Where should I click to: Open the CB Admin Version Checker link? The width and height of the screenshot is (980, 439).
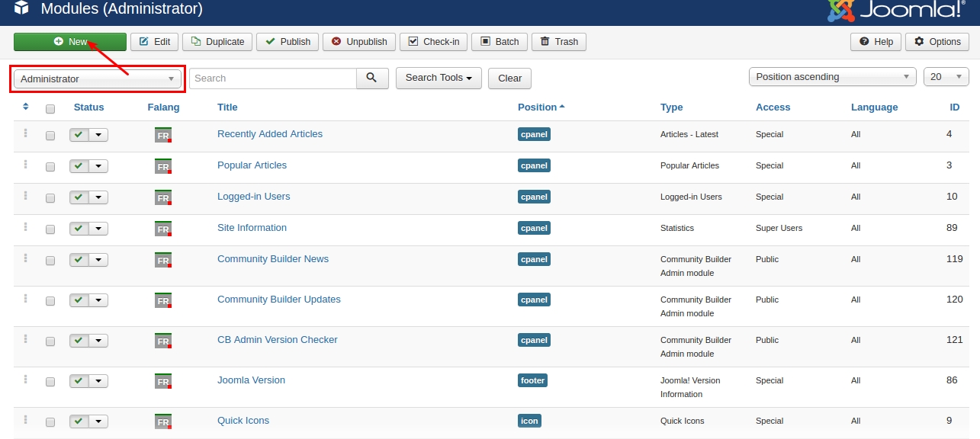pyautogui.click(x=277, y=340)
